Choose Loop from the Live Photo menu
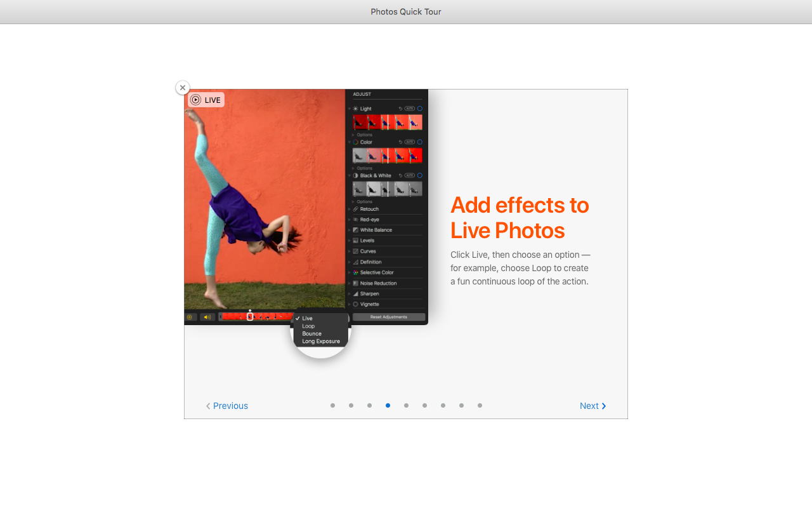The image size is (812, 508). 308,326
